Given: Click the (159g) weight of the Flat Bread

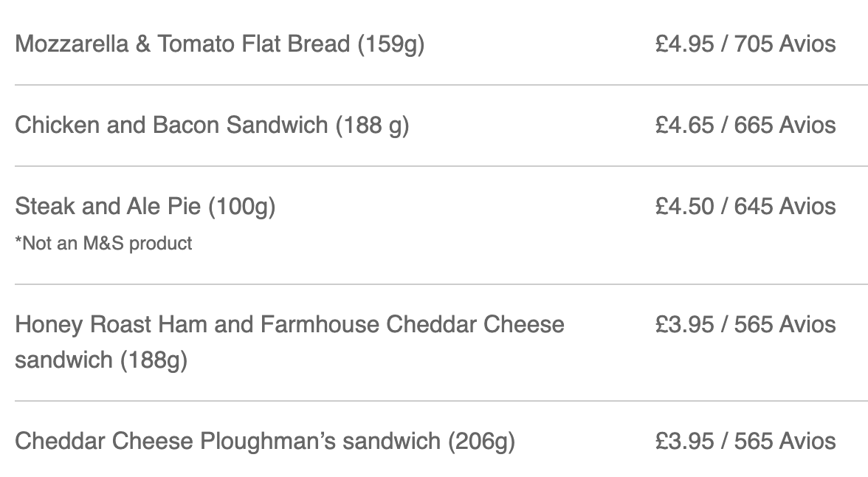Looking at the screenshot, I should [x=391, y=45].
